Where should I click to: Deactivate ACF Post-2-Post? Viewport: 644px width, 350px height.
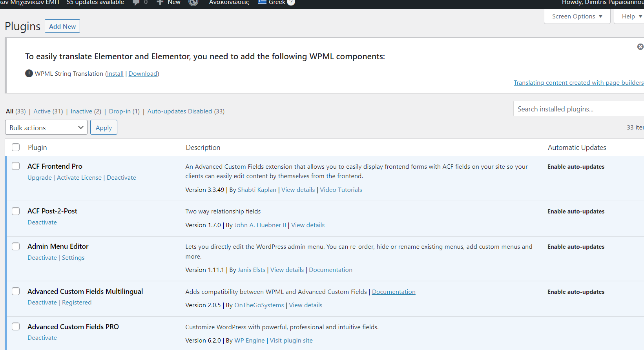coord(42,222)
